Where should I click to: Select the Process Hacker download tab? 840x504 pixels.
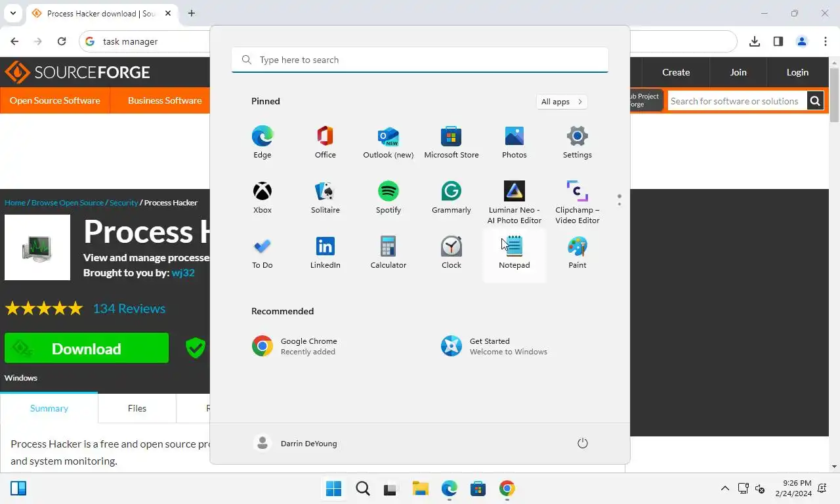click(x=102, y=13)
